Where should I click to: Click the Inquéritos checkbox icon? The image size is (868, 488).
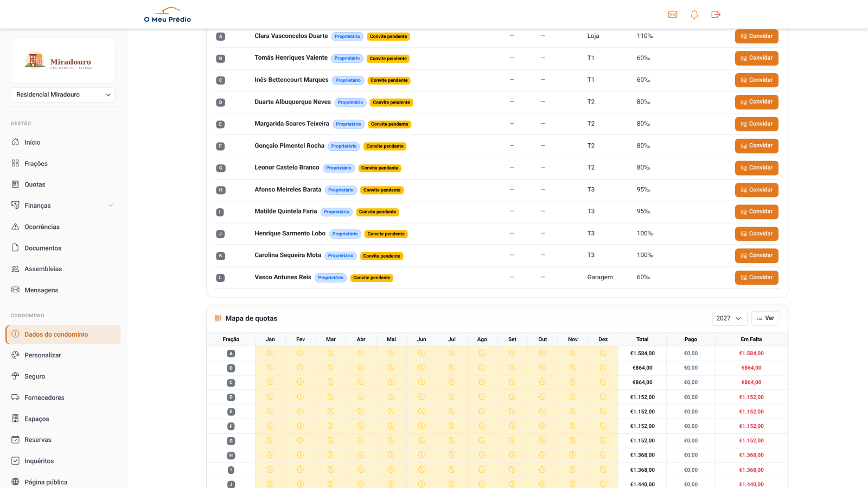(16, 461)
